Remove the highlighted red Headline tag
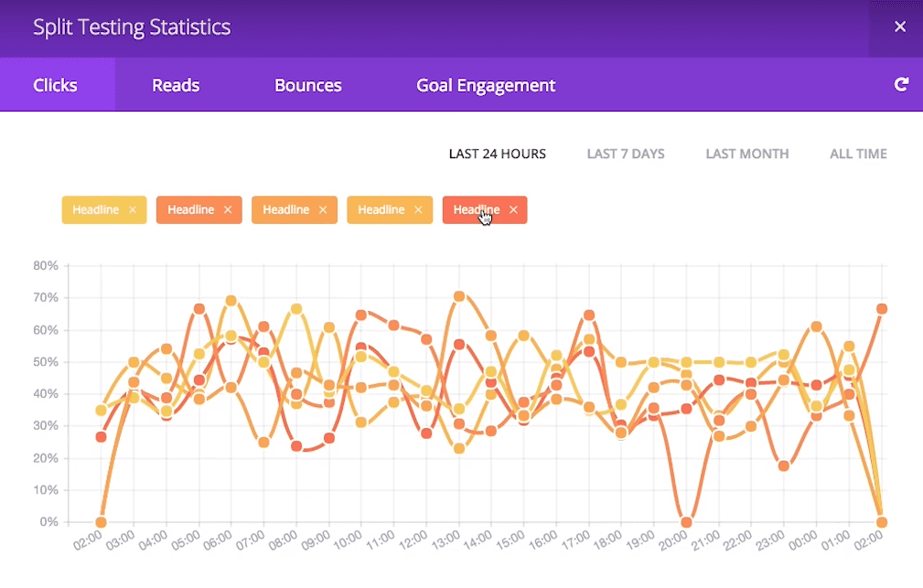 click(513, 209)
